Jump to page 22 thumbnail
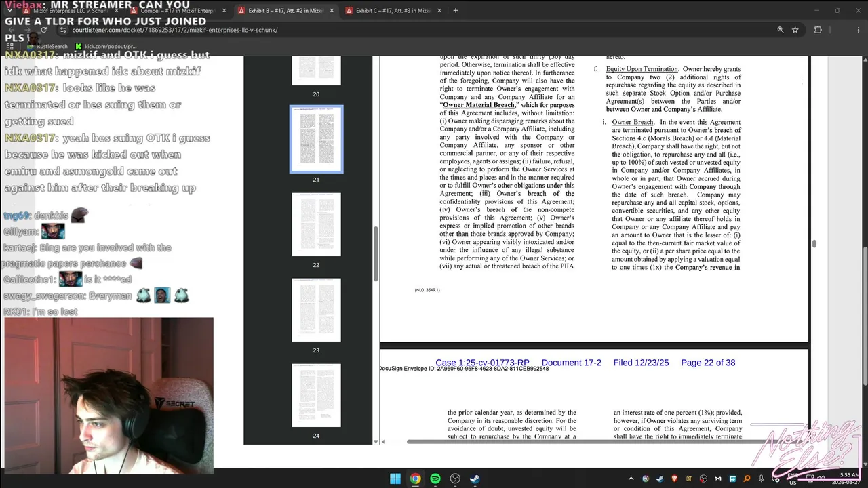Image resolution: width=868 pixels, height=488 pixels. tap(316, 224)
